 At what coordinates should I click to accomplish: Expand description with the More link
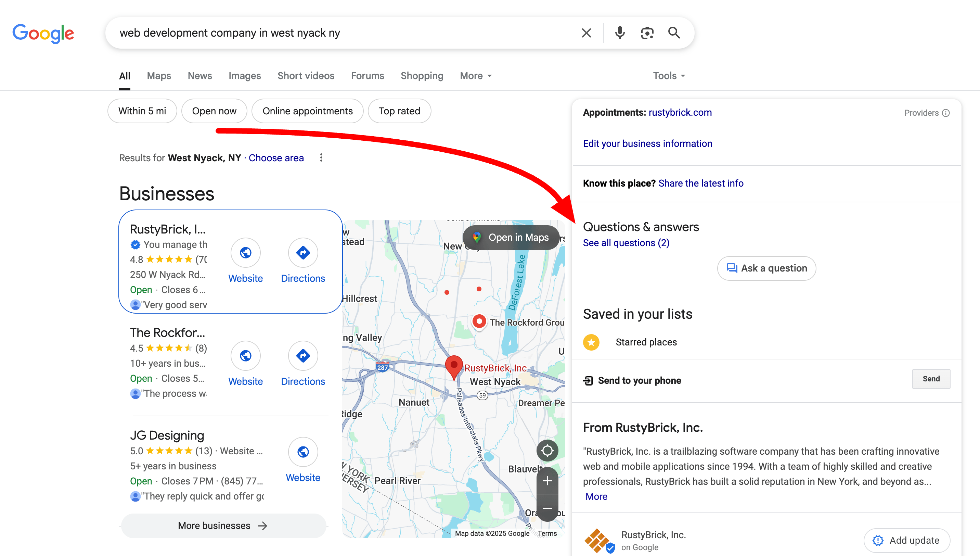pos(596,496)
